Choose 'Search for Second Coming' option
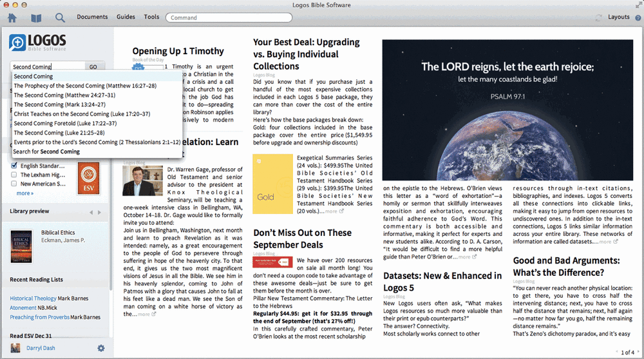The image size is (644, 359). (x=97, y=151)
